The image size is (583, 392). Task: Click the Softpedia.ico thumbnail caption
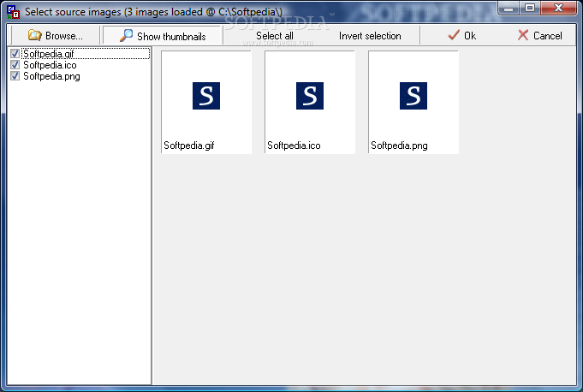[x=294, y=146]
